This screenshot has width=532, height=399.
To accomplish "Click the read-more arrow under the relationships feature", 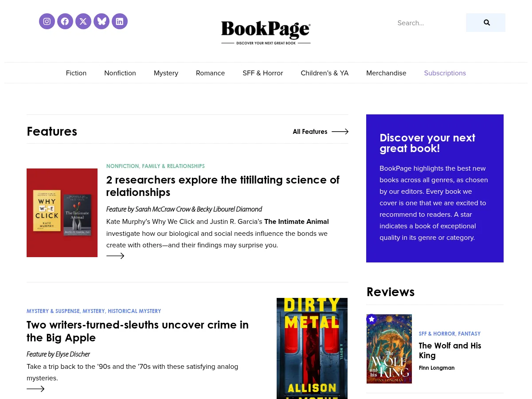I will point(115,256).
